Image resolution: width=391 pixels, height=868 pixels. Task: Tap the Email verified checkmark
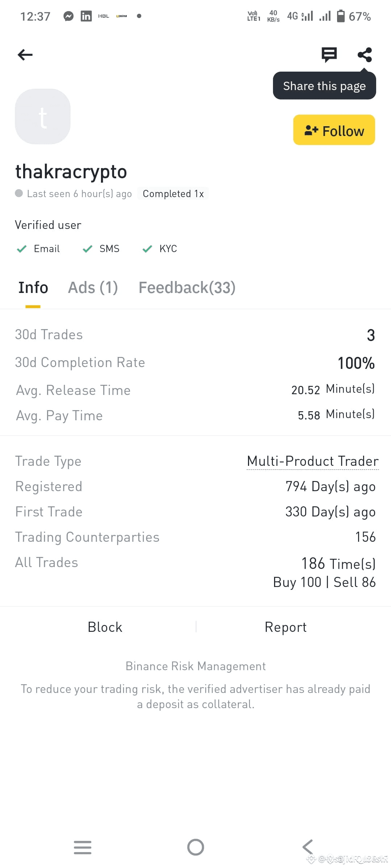pos(22,249)
